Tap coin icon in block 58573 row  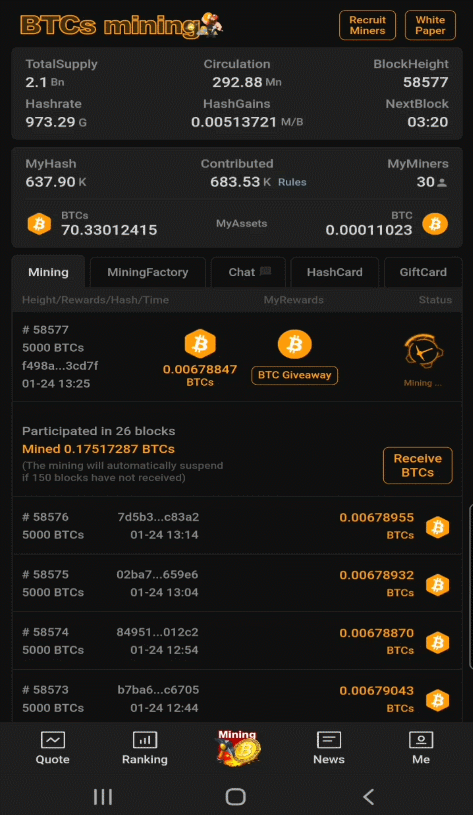(438, 700)
